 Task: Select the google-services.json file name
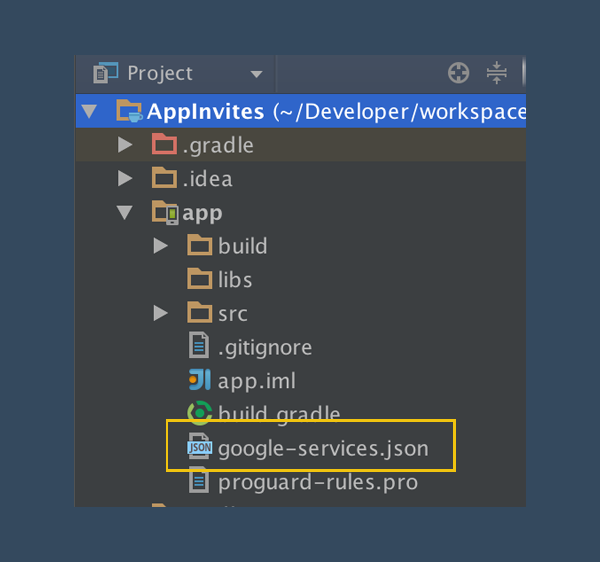[323, 449]
